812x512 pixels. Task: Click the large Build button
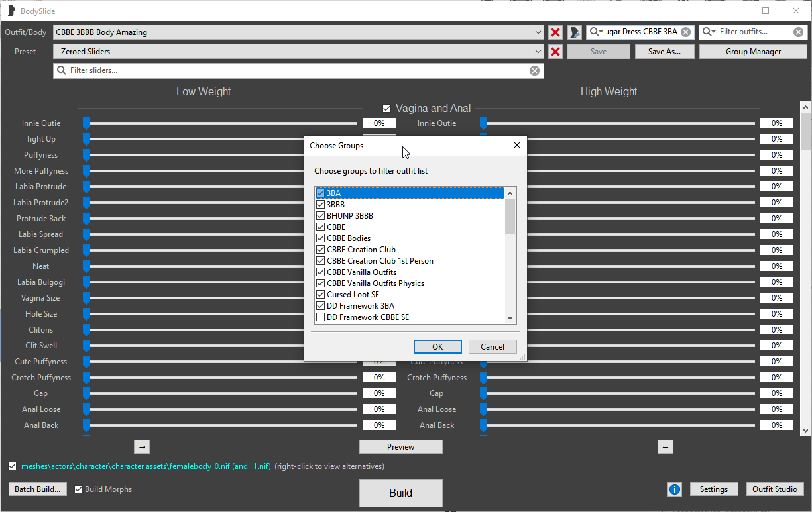[x=401, y=493]
